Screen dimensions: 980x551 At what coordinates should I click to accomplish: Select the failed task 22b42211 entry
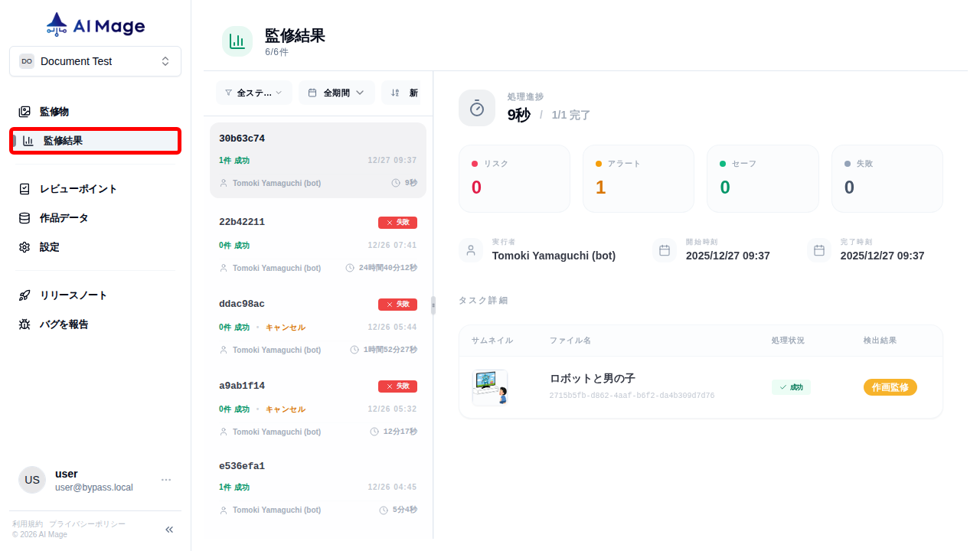pos(318,245)
